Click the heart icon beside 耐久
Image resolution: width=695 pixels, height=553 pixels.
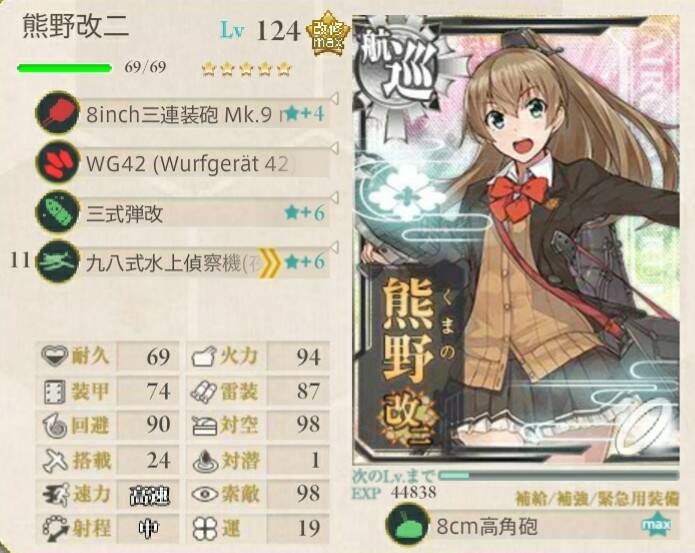[55, 356]
